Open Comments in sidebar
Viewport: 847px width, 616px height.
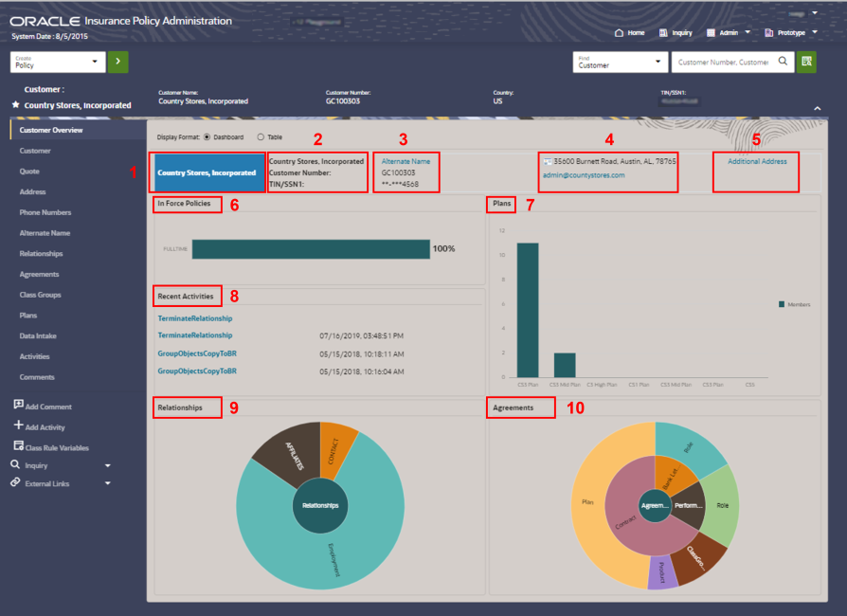pyautogui.click(x=37, y=376)
